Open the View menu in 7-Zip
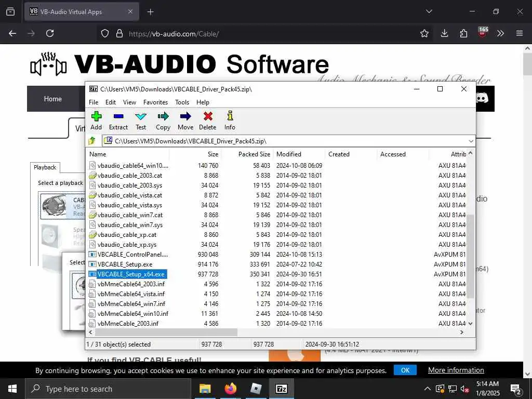Image resolution: width=532 pixels, height=399 pixels. [129, 102]
